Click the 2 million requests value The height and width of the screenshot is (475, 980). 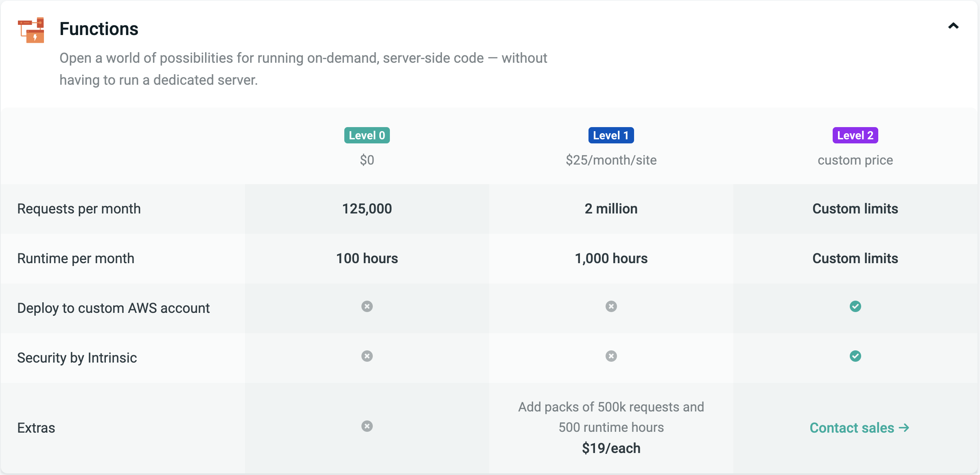point(611,209)
